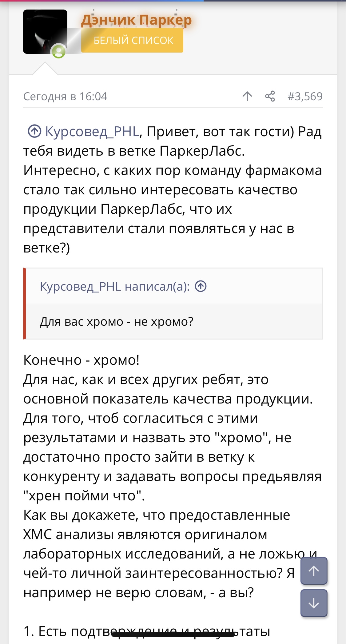The width and height of the screenshot is (346, 644).
Task: Tap the БЕЛЫЙ СПИСОК badge
Action: [132, 41]
